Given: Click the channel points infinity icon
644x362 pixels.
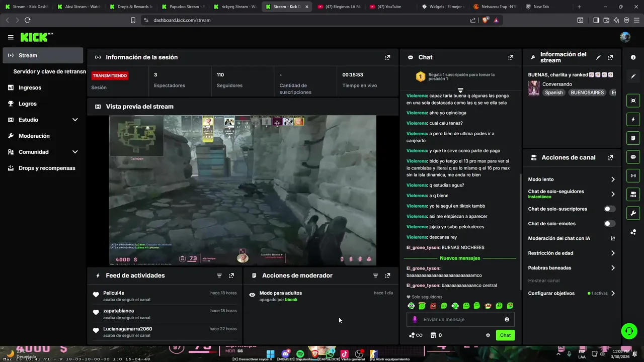Looking at the screenshot, I should click(x=416, y=335).
